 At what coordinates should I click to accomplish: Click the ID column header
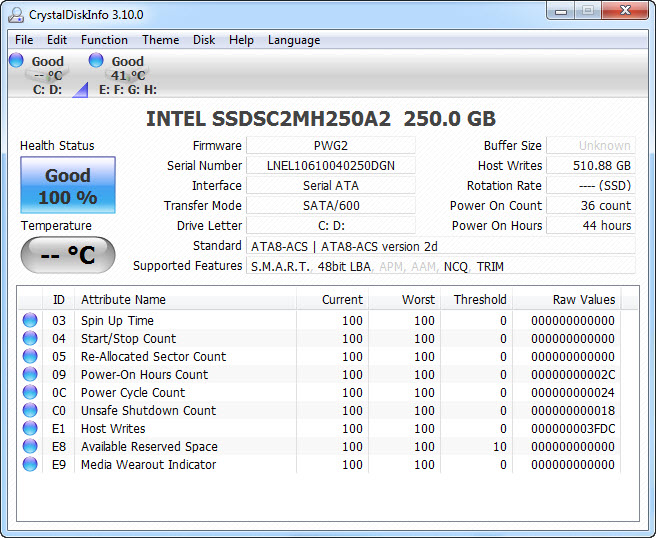click(x=59, y=300)
